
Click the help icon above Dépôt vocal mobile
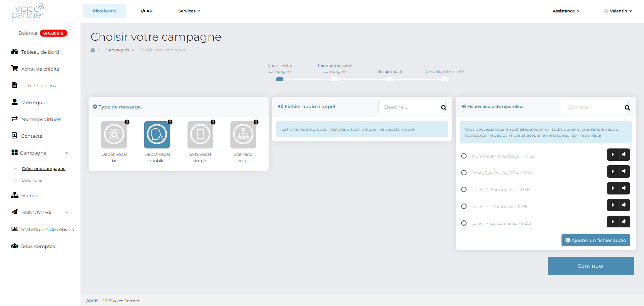point(170,122)
